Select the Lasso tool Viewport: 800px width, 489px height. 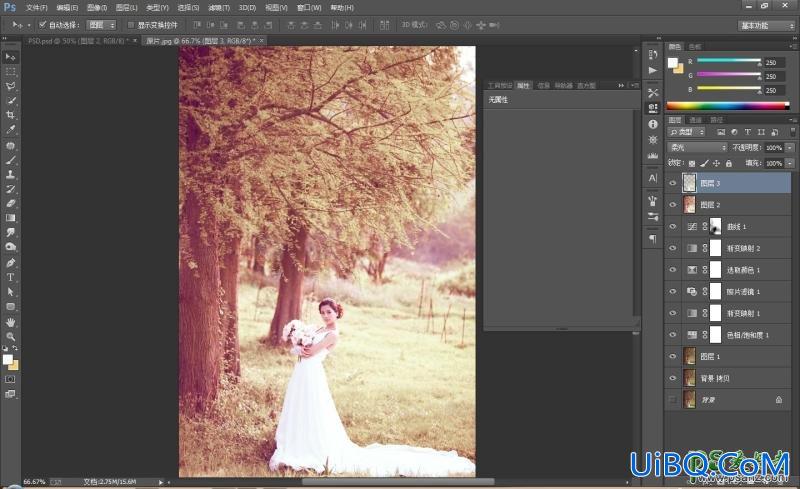[x=10, y=86]
